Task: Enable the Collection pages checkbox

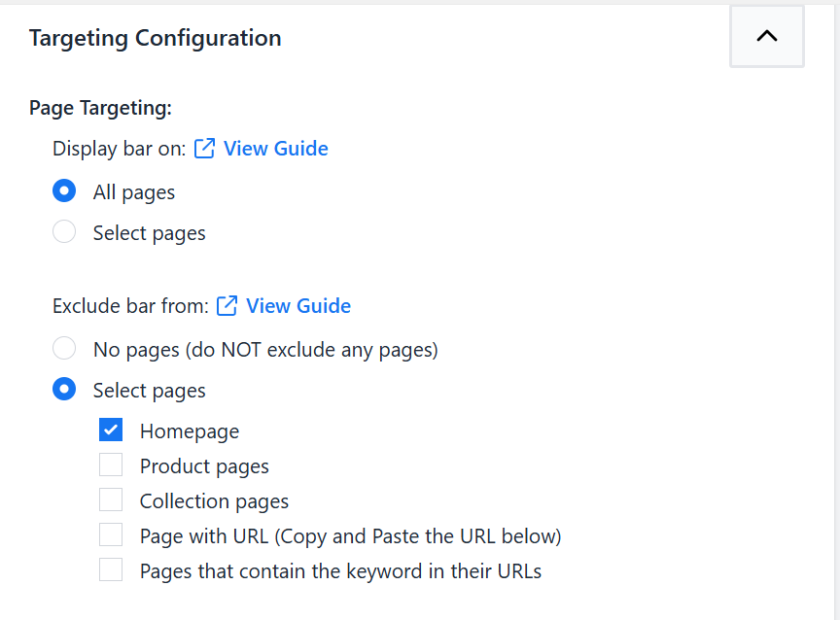Action: click(x=111, y=500)
